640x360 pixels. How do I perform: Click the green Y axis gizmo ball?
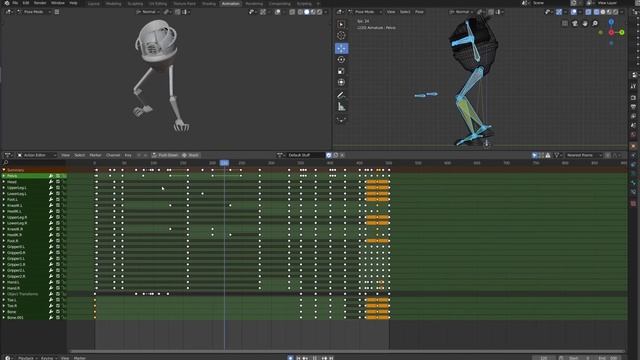[x=622, y=32]
